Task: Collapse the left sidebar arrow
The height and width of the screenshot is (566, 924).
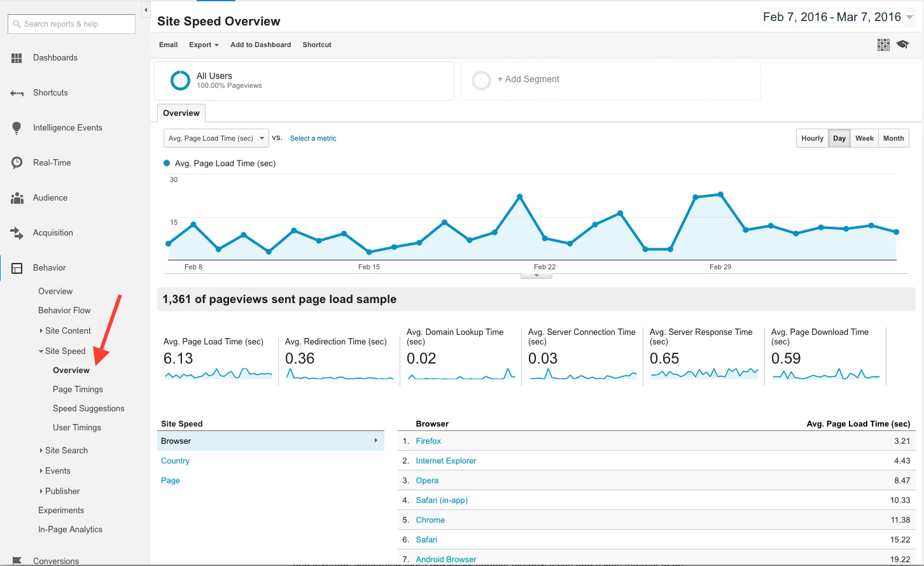Action: (x=146, y=10)
